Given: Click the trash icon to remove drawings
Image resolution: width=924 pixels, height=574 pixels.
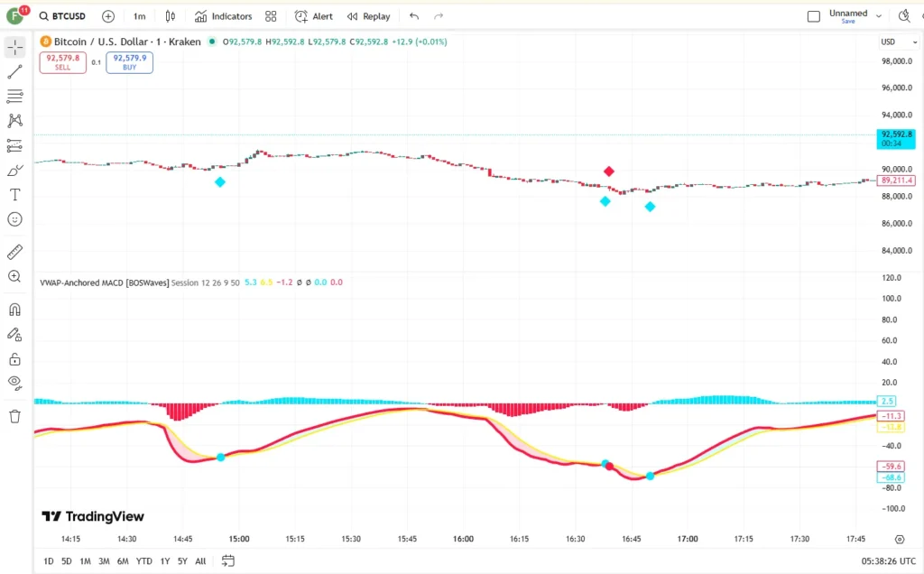Looking at the screenshot, I should click(x=14, y=416).
